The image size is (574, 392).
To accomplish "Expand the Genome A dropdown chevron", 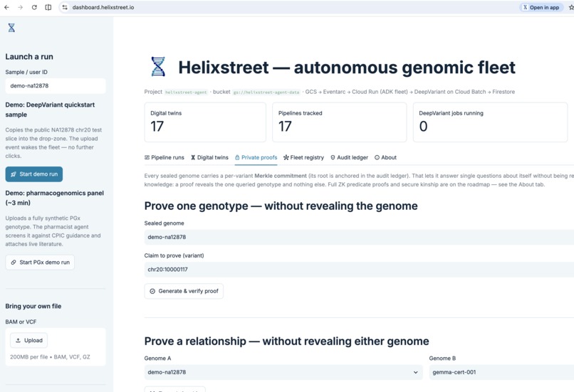I will pos(415,372).
